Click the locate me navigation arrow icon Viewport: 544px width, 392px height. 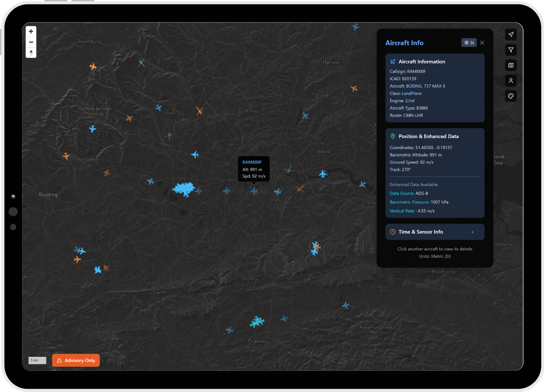point(511,34)
